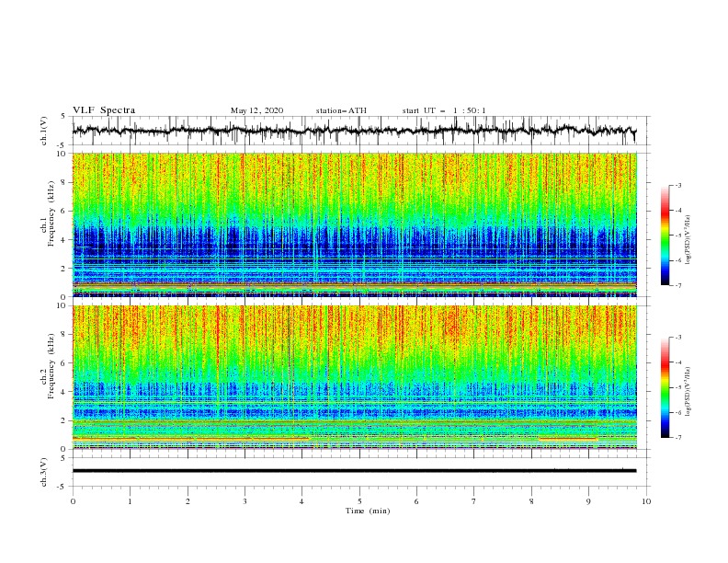The image size is (728, 563).
Task: Click the ch.2 "Frequency (kHz)" axis label
Action: (51, 366)
